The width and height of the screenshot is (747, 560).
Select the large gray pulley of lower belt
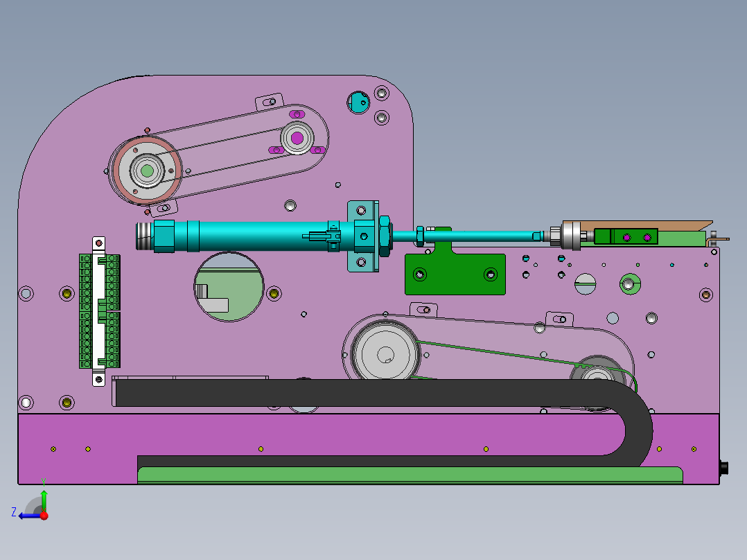385,353
